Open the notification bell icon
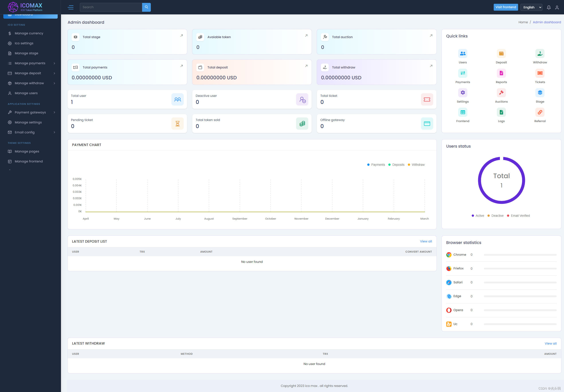This screenshot has height=392, width=564. (x=548, y=7)
